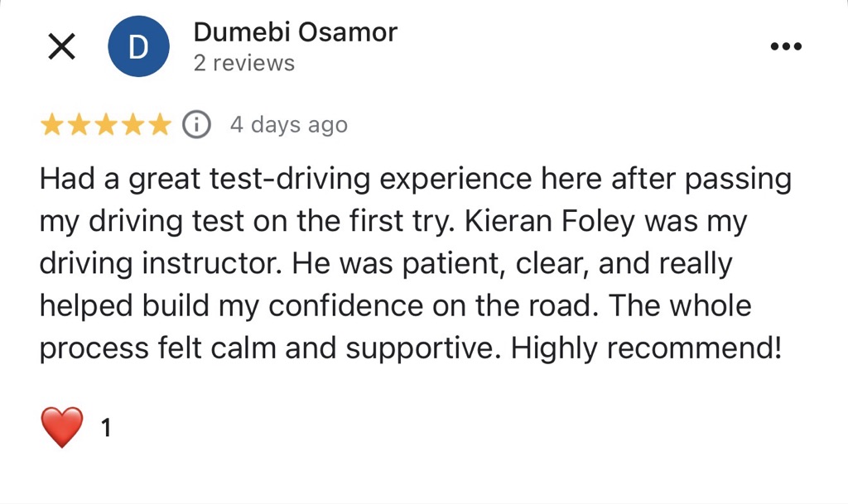Click the first yellow rating star
This screenshot has width=848, height=504.
pyautogui.click(x=52, y=125)
